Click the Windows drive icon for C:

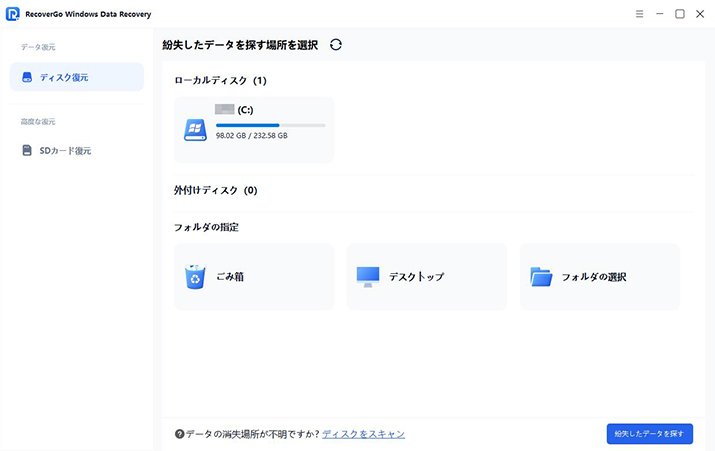[195, 130]
